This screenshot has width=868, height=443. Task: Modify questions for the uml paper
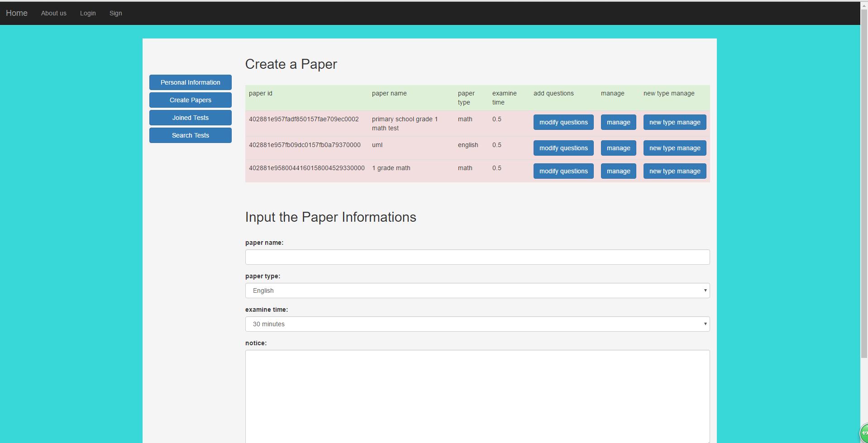563,148
